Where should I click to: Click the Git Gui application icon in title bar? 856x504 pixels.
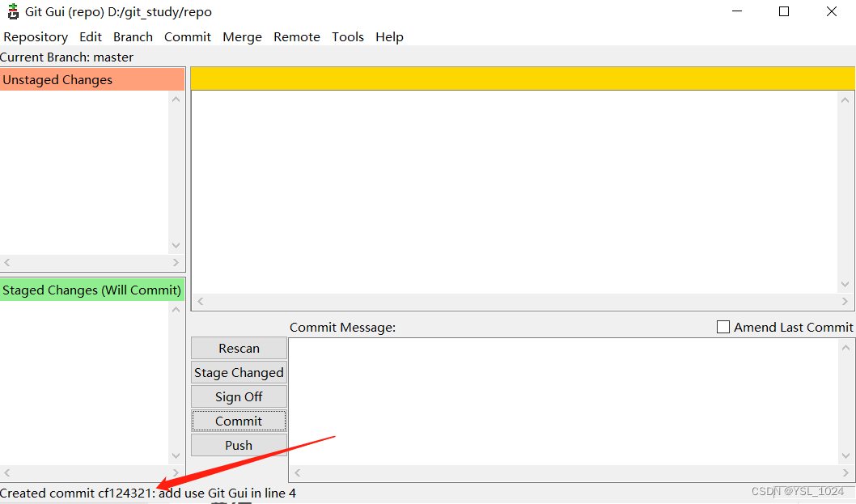tap(13, 11)
